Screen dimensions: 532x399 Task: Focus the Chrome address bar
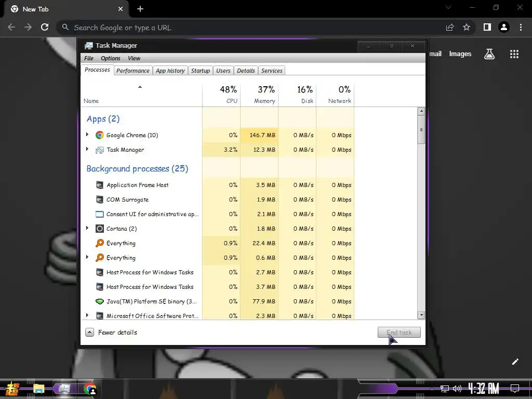coord(251,28)
